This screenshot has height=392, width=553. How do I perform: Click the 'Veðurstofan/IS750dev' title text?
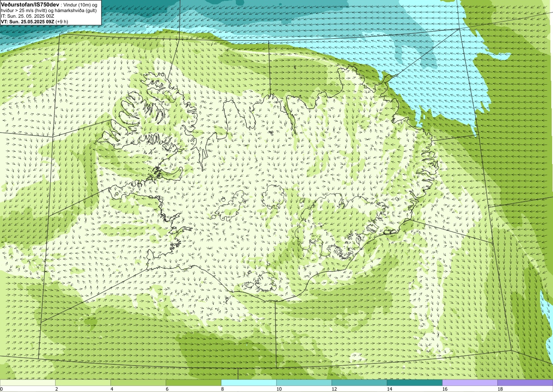click(x=30, y=4)
